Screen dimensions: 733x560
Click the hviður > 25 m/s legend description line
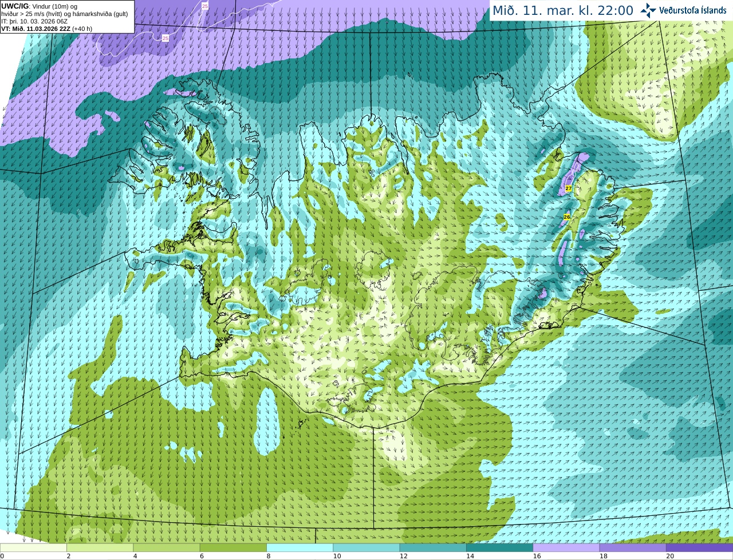point(65,14)
